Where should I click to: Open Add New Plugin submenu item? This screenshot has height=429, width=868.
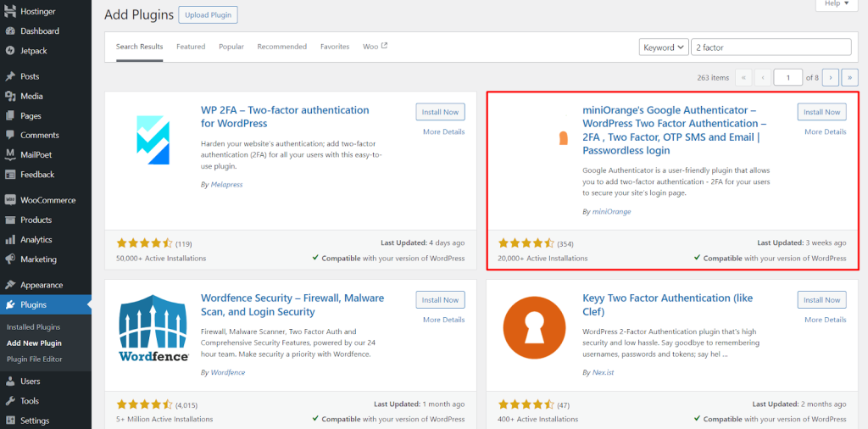[34, 343]
